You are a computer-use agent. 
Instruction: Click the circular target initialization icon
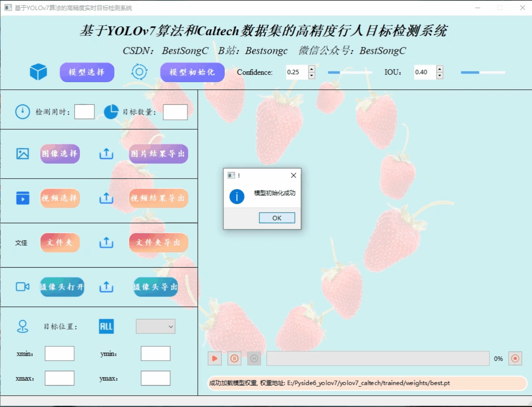pos(139,72)
